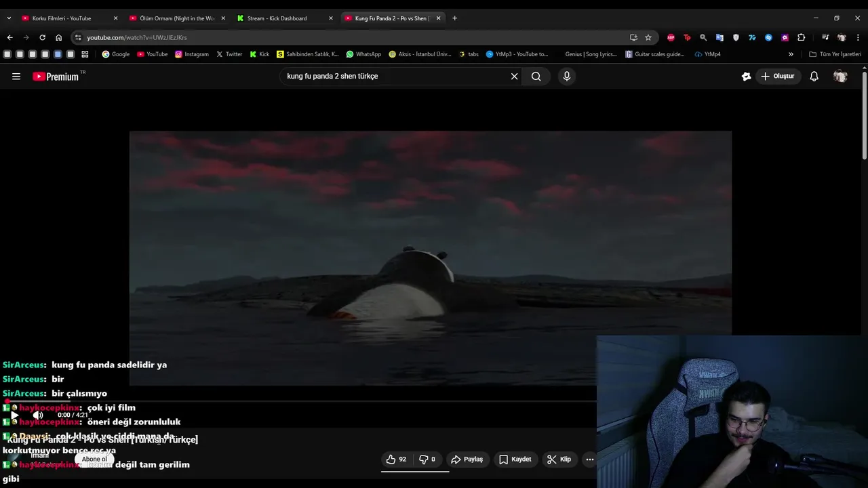Play the video with the play button

point(14,415)
